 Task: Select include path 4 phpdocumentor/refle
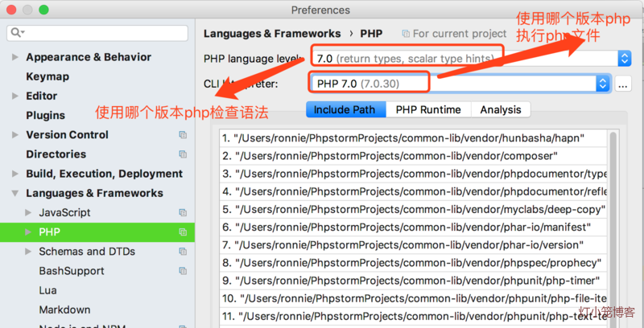pyautogui.click(x=414, y=192)
